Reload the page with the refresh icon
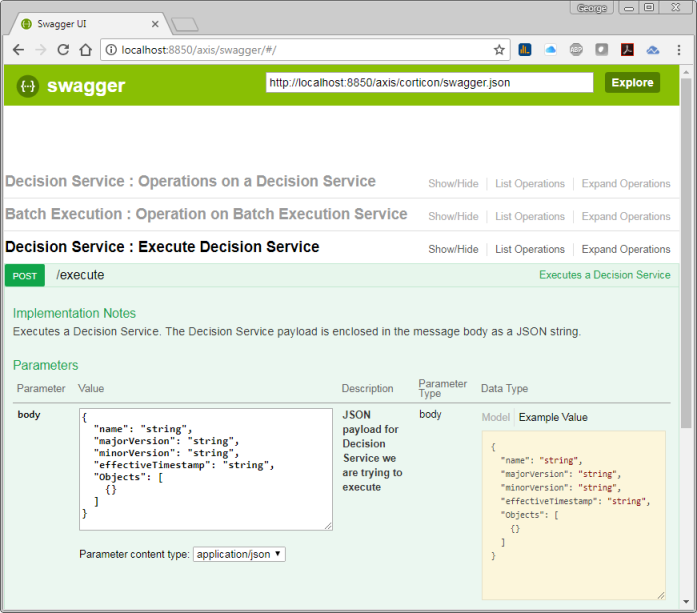The image size is (697, 613). point(63,50)
